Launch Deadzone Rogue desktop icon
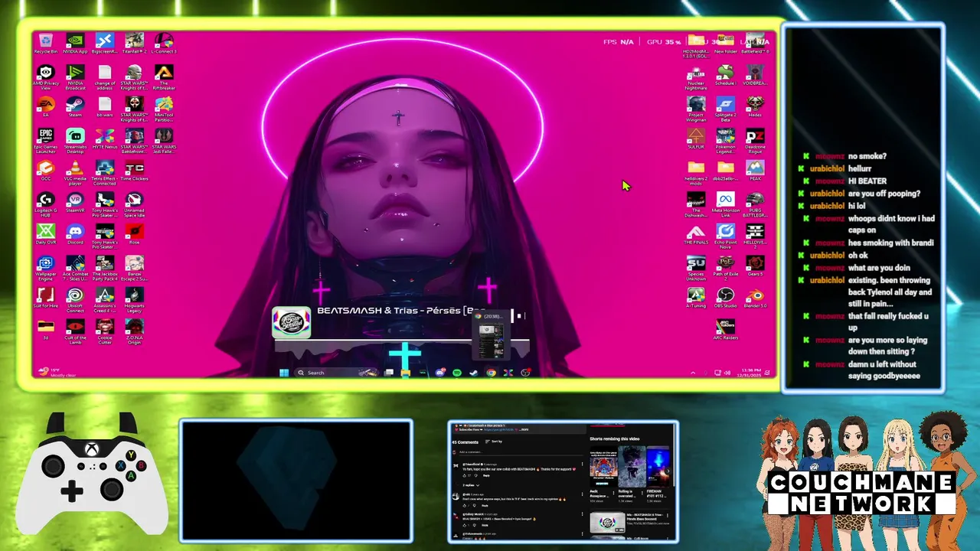This screenshot has width=980, height=551. [x=755, y=141]
